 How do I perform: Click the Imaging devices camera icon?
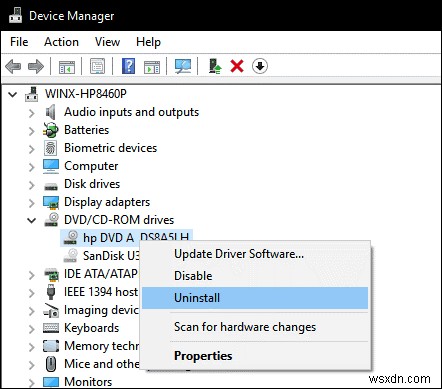51,310
